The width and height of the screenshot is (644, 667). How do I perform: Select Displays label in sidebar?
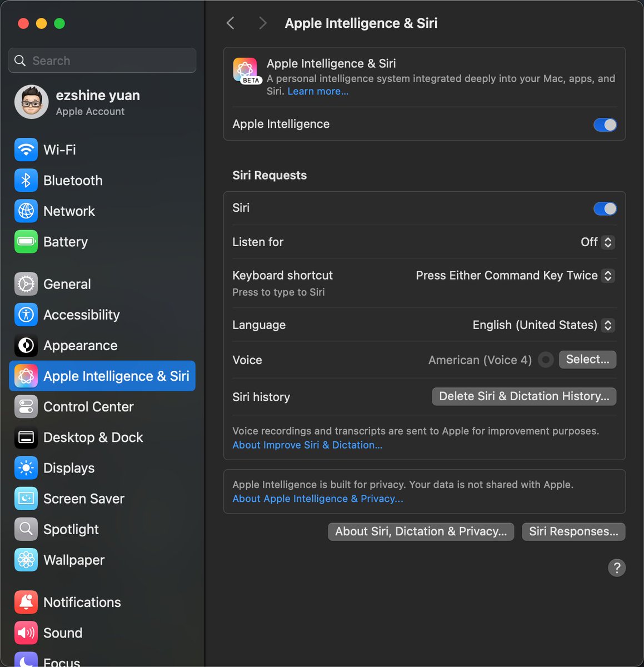click(x=69, y=468)
